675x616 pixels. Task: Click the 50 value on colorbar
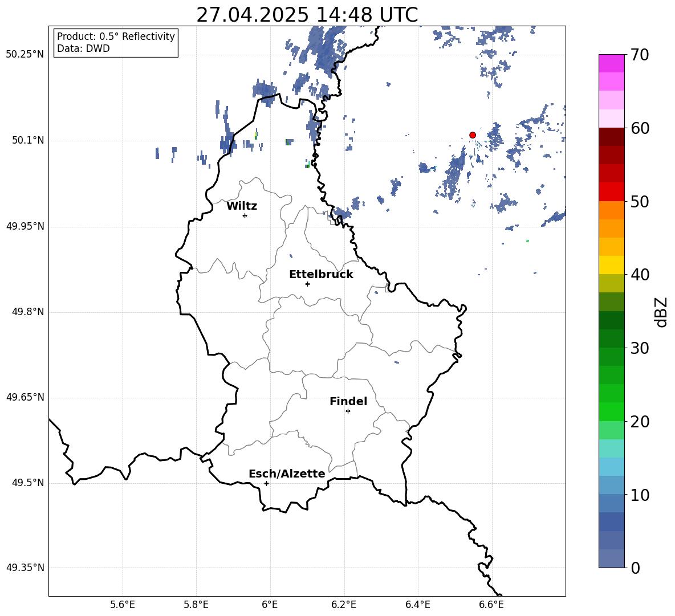click(640, 202)
